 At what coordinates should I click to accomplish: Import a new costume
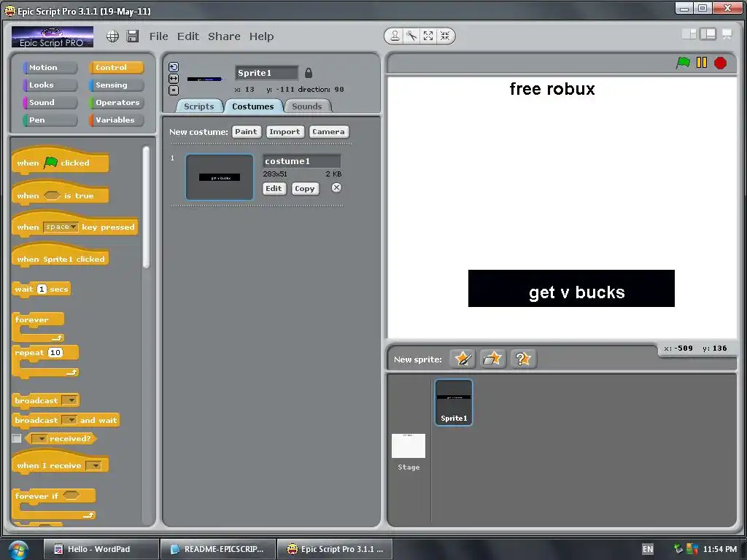(x=285, y=132)
